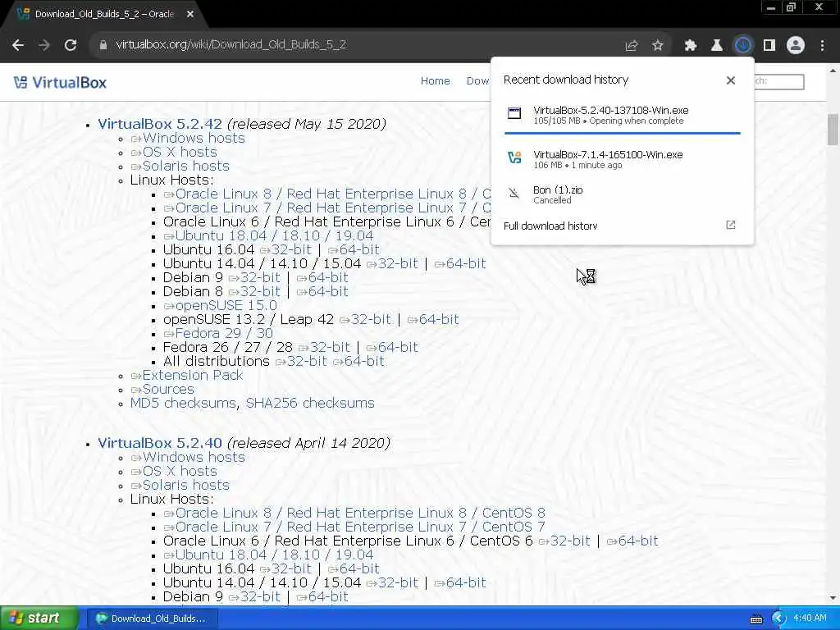840x630 pixels.
Task: Open Solaris hosts under 5.2.42
Action: 180,166
